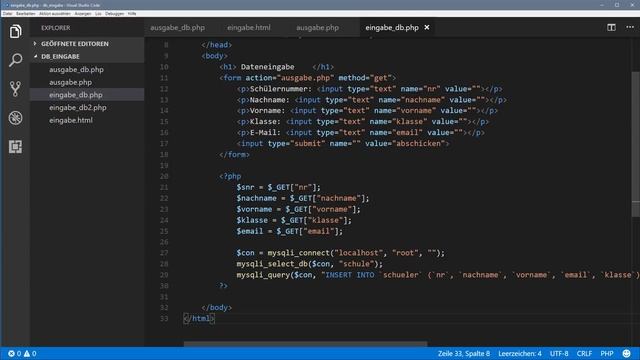The width and height of the screenshot is (640, 360).
Task: Open the Hilfe menu
Action: (132, 13)
